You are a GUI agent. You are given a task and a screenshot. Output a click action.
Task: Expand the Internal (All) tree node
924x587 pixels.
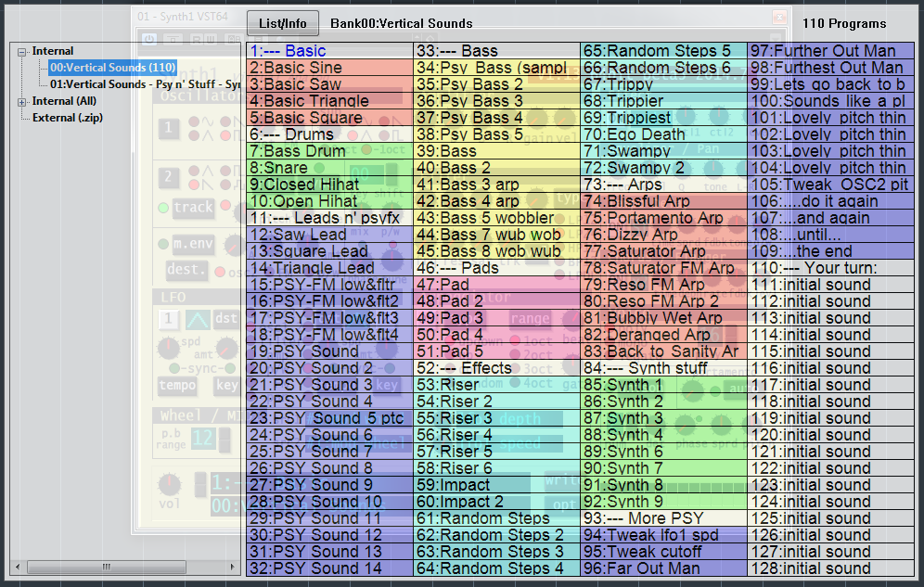[22, 102]
